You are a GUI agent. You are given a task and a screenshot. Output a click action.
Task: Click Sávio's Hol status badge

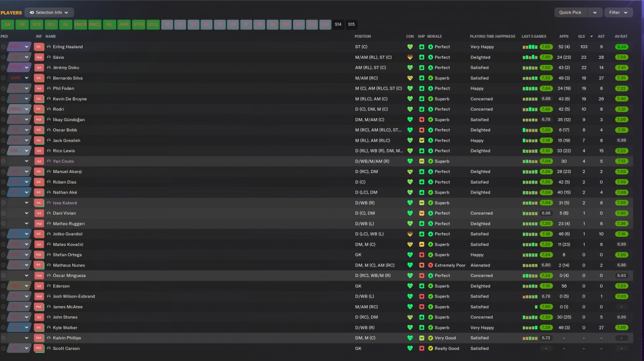point(39,57)
